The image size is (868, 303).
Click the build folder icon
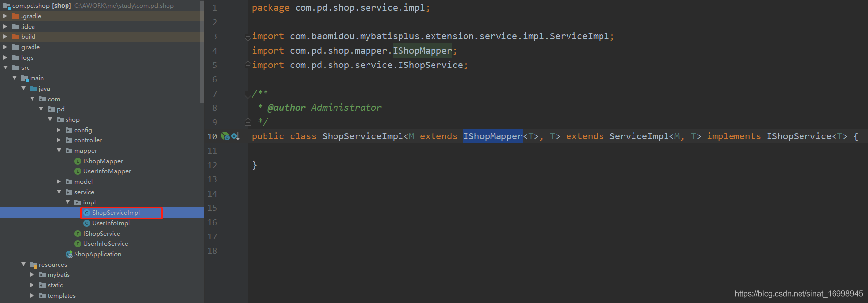(16, 36)
